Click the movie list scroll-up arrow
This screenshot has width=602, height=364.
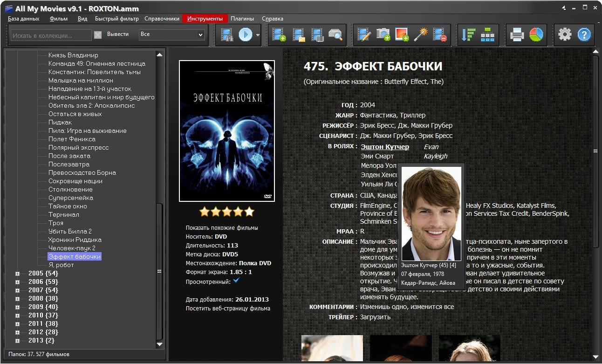point(159,55)
